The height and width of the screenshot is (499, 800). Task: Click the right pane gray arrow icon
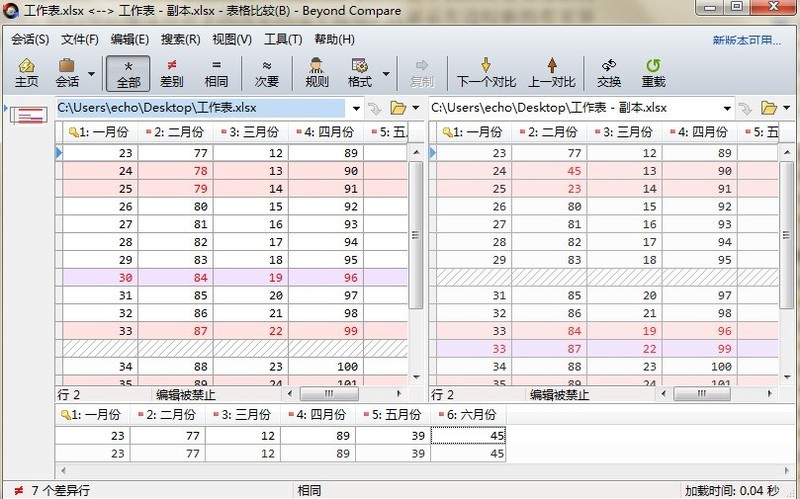point(745,108)
